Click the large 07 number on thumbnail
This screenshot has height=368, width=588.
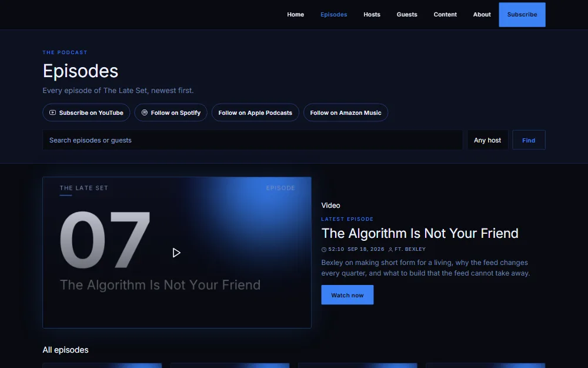pos(105,240)
